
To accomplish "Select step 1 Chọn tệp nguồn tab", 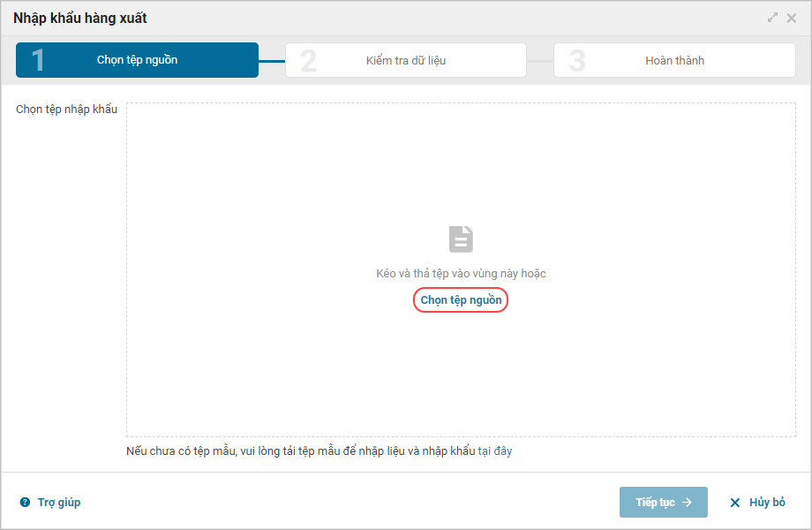I will pos(137,60).
